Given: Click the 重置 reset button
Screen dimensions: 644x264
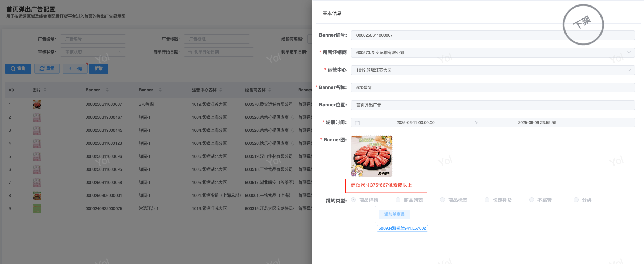Looking at the screenshot, I should (x=47, y=68).
